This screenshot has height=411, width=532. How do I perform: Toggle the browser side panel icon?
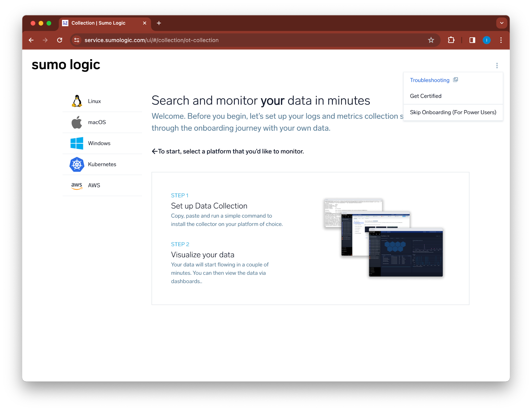pyautogui.click(x=472, y=40)
